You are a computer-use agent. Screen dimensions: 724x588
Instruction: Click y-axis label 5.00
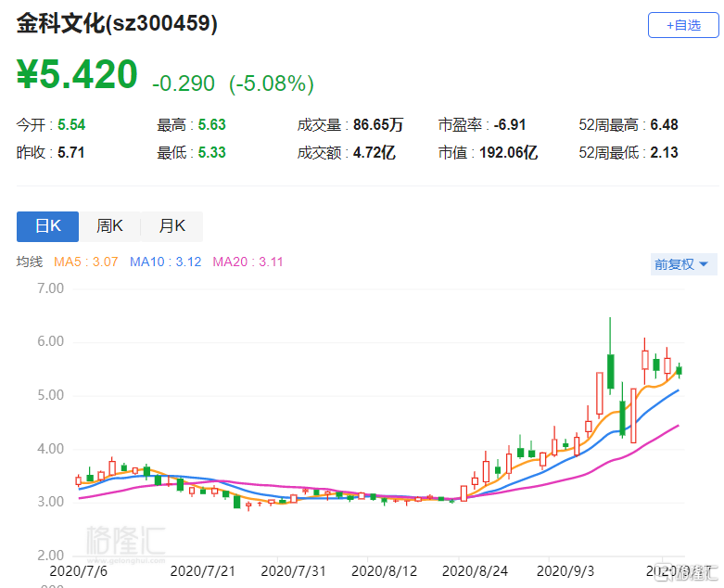coord(50,395)
